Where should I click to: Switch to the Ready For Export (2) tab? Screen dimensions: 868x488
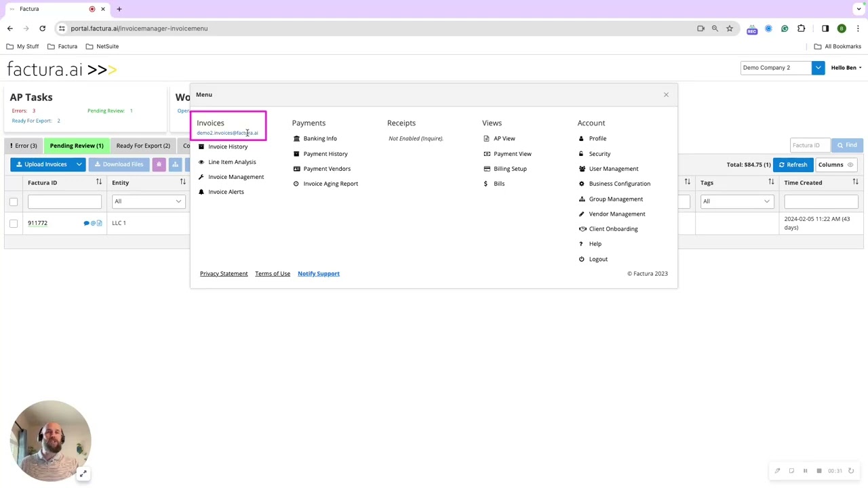click(143, 146)
